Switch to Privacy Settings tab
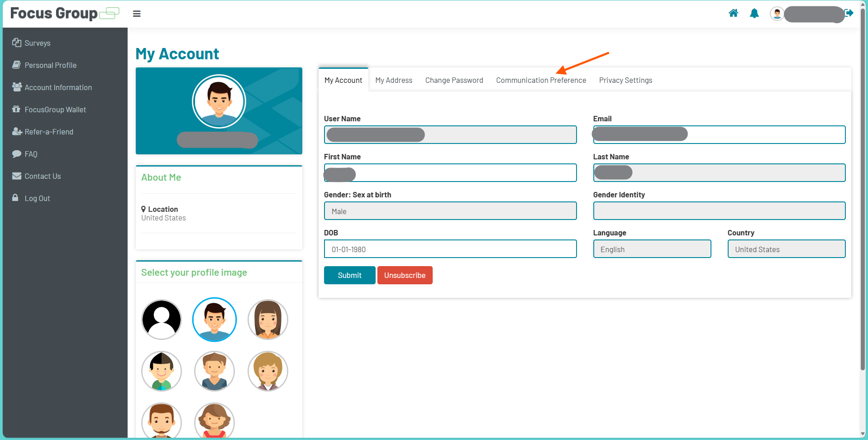This screenshot has width=868, height=440. [x=625, y=80]
